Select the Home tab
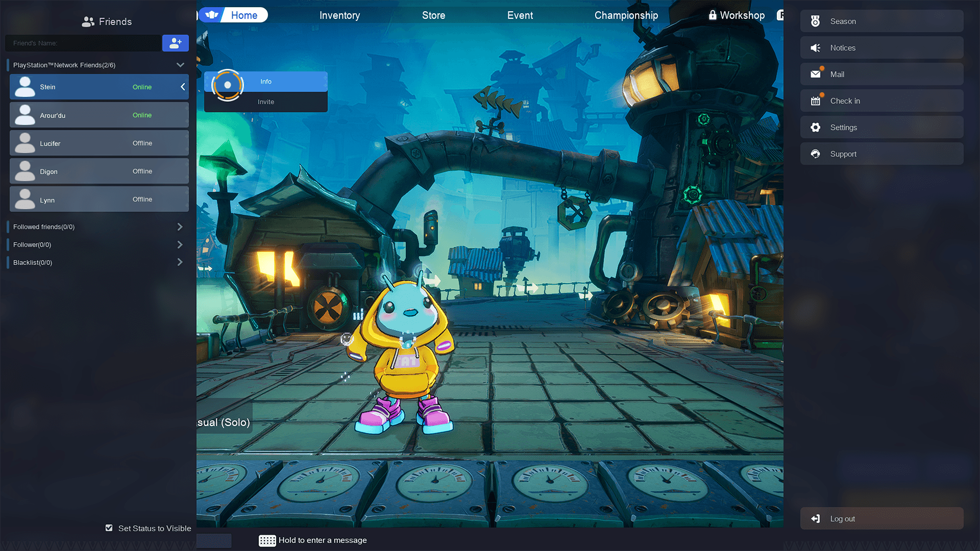The image size is (980, 551). pyautogui.click(x=244, y=15)
